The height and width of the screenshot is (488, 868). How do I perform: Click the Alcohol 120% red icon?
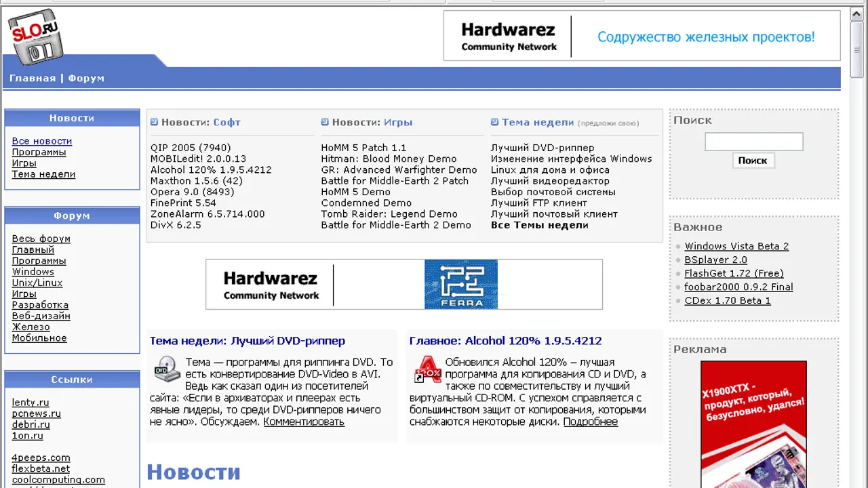427,369
